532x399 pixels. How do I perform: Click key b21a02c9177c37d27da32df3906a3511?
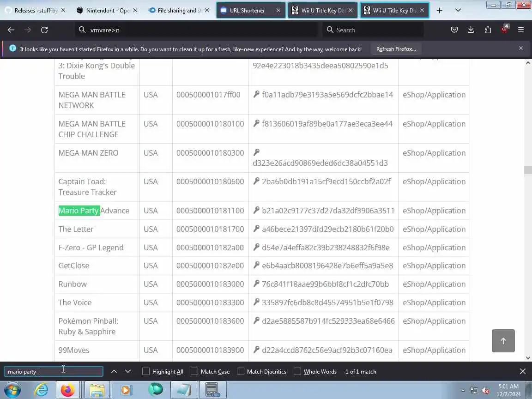pos(328,211)
